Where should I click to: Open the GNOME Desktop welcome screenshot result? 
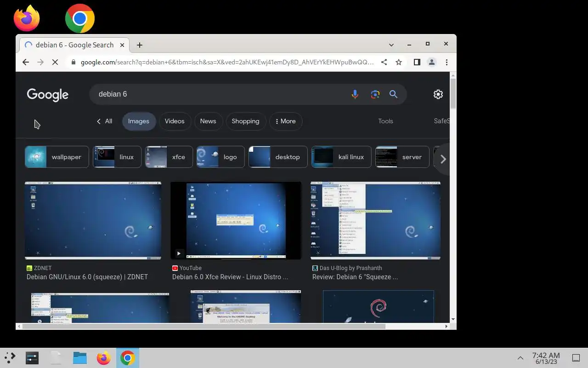[246, 306]
